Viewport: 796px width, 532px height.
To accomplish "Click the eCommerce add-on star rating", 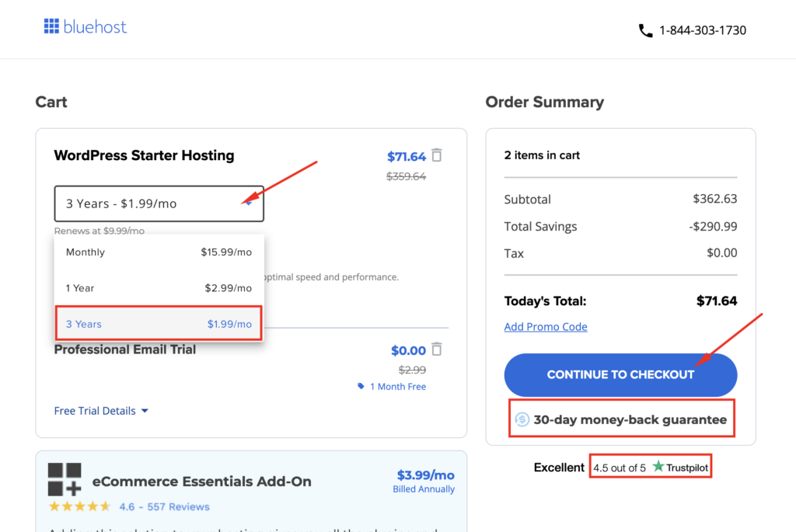I will [79, 506].
